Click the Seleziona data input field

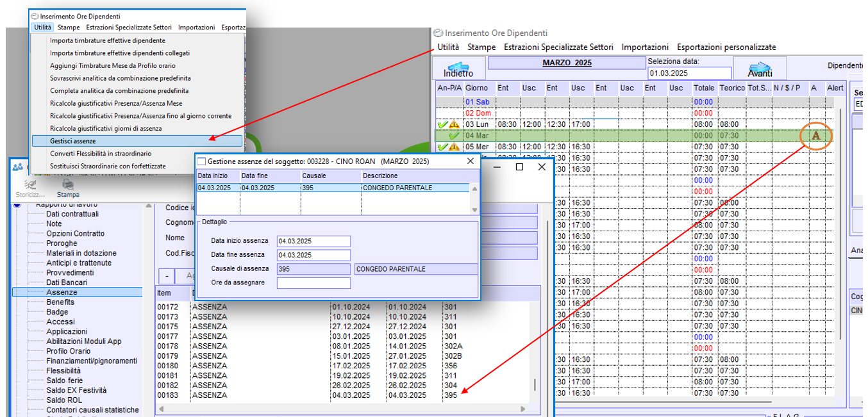click(x=689, y=73)
